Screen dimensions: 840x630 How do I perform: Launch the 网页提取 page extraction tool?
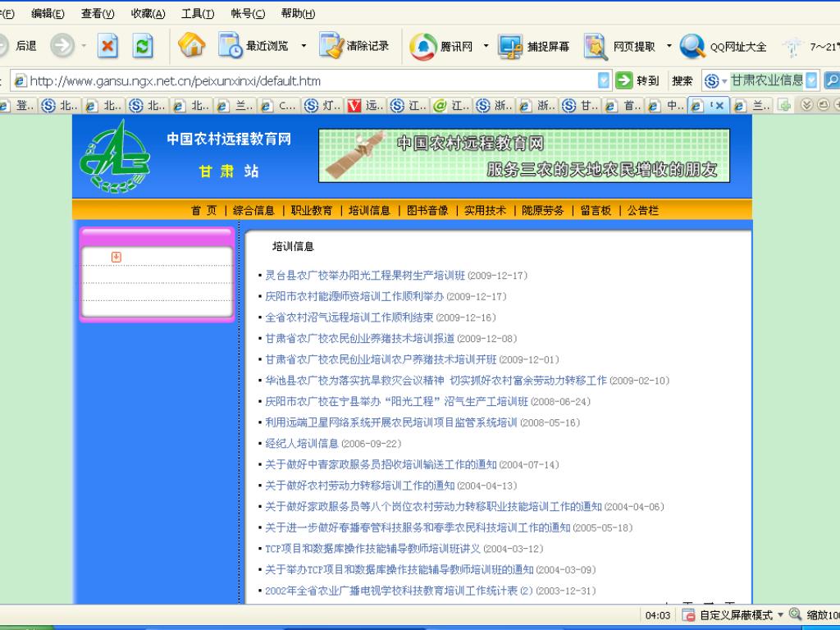coord(619,46)
